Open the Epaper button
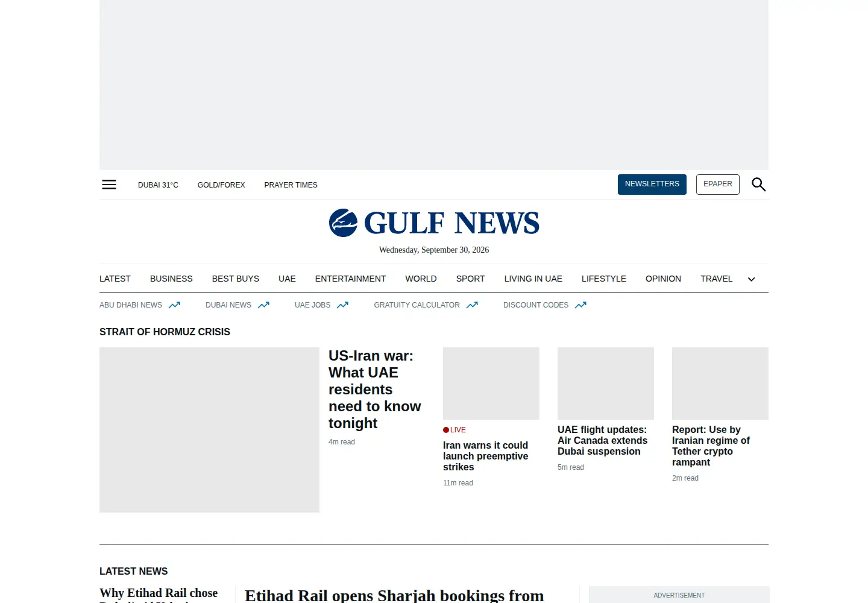The height and width of the screenshot is (603, 868). [x=718, y=185]
